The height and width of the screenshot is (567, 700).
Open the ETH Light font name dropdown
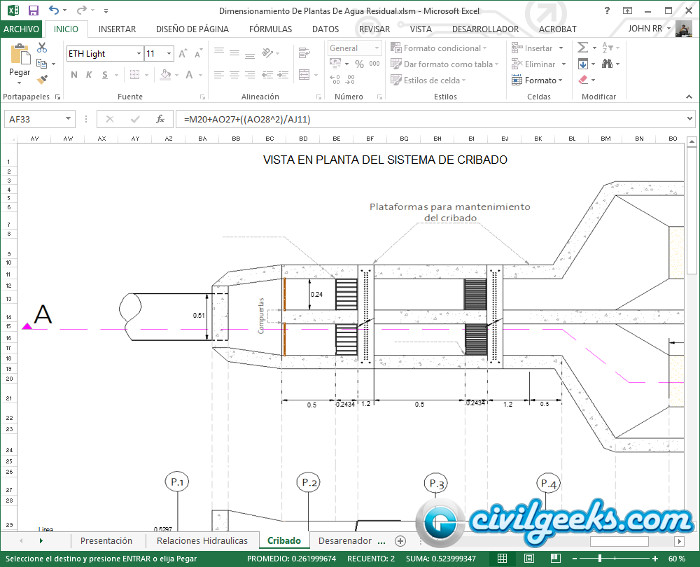click(x=138, y=53)
